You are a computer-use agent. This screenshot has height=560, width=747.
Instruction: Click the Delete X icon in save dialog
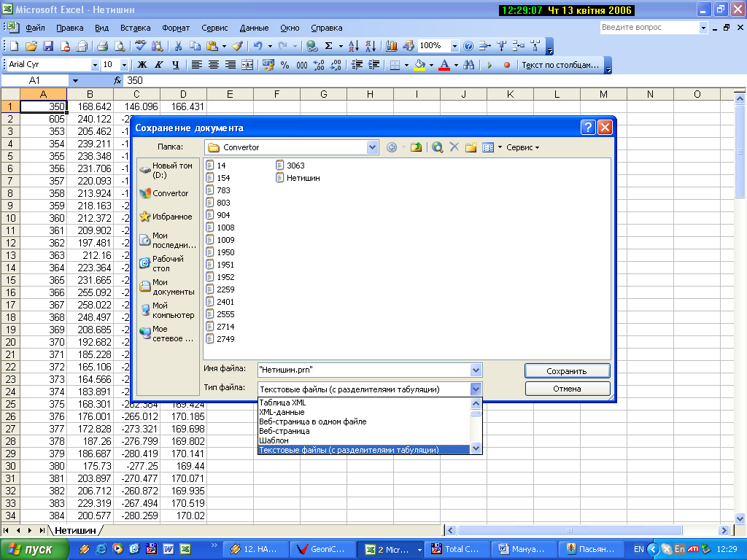[454, 147]
